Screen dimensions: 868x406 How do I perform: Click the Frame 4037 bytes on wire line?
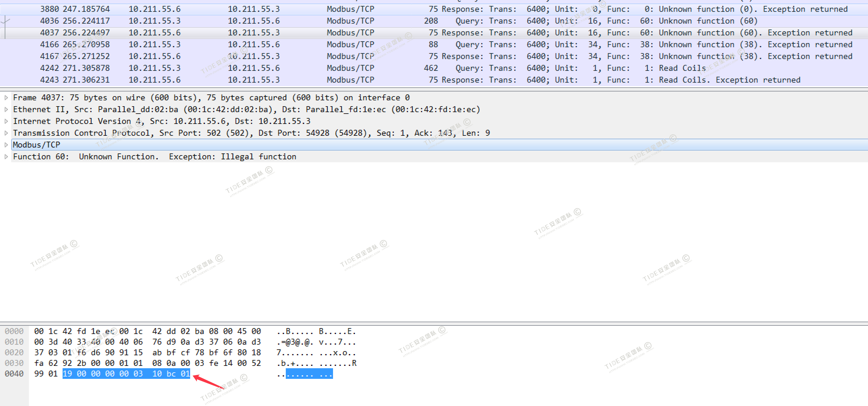pos(211,98)
